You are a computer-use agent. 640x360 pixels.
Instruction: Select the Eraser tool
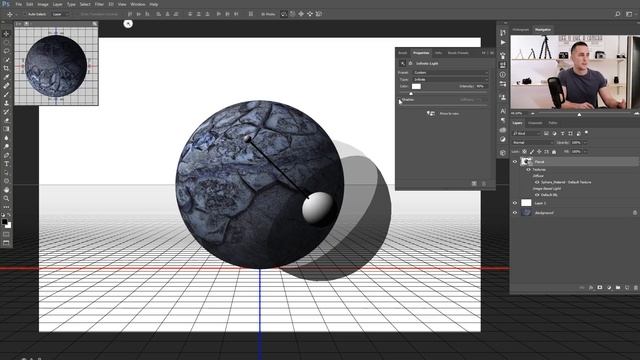(x=6, y=120)
